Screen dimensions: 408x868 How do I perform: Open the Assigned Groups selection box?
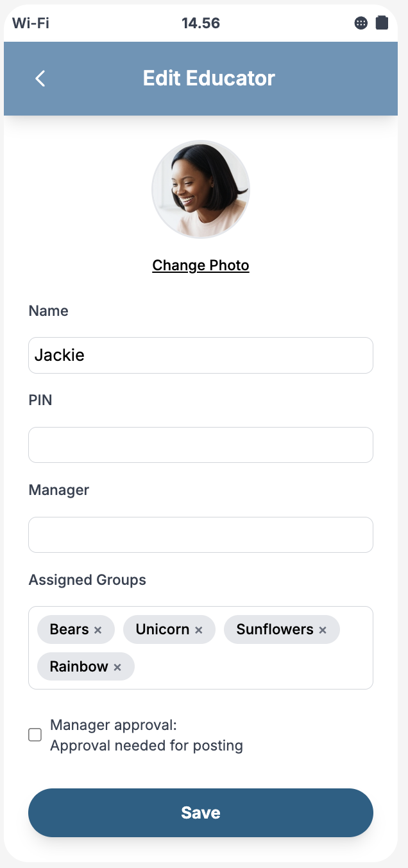click(x=257, y=668)
